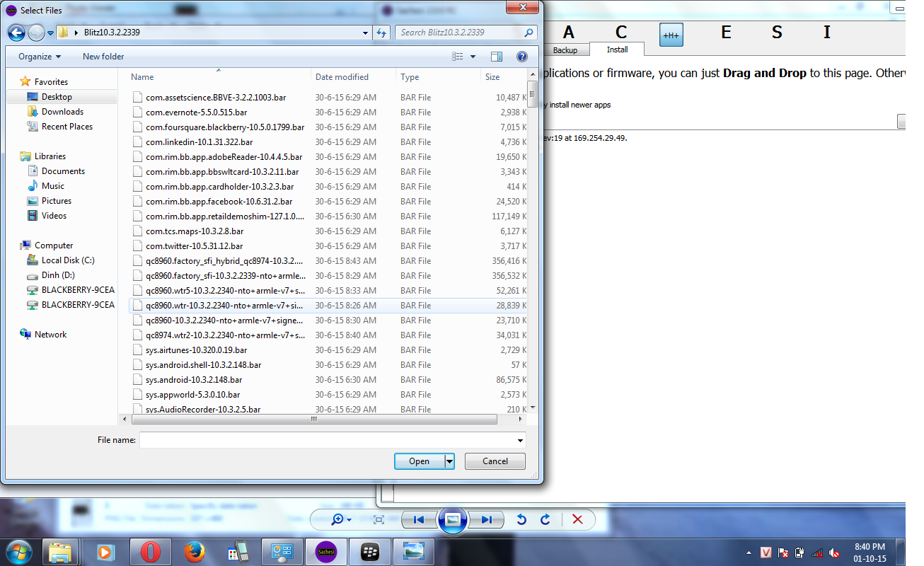
Task: Click the change view icon
Action: [x=458, y=57]
